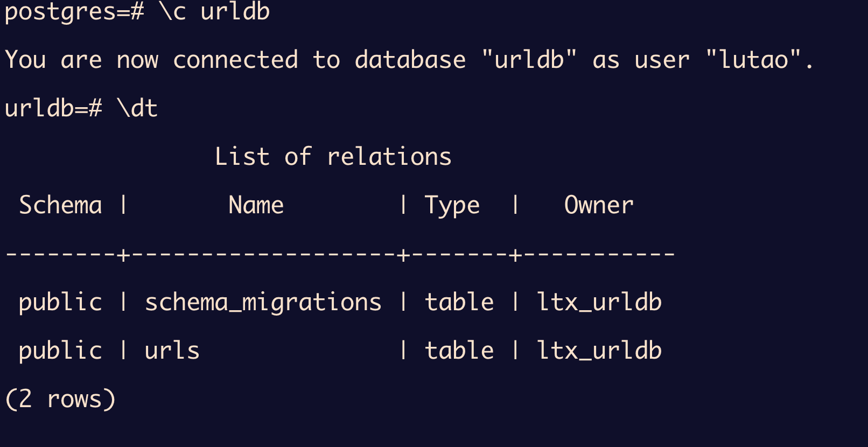This screenshot has width=868, height=447.
Task: Click the Schema column header
Action: [60, 205]
